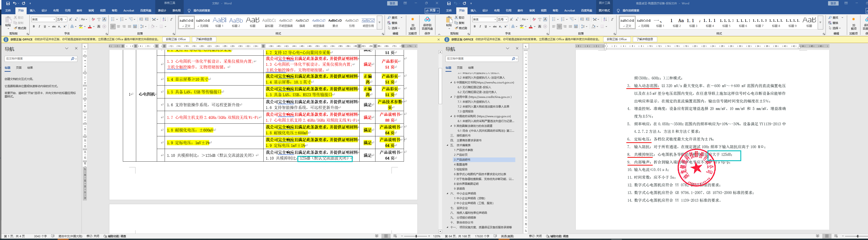Image resolution: width=868 pixels, height=240 pixels.
Task: Click Clear Formatting eraser in left window
Action: [93, 19]
